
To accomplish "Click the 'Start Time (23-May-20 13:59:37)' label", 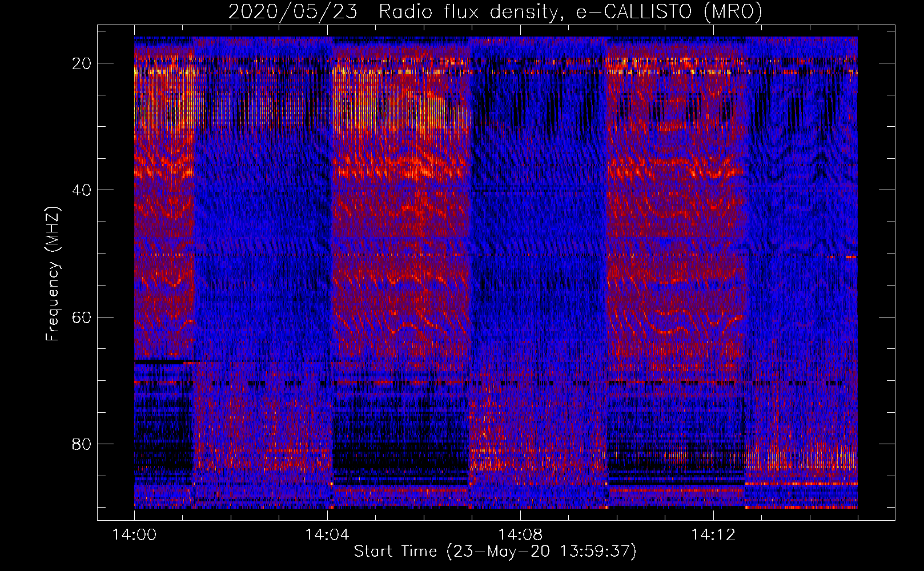I will pos(495,552).
